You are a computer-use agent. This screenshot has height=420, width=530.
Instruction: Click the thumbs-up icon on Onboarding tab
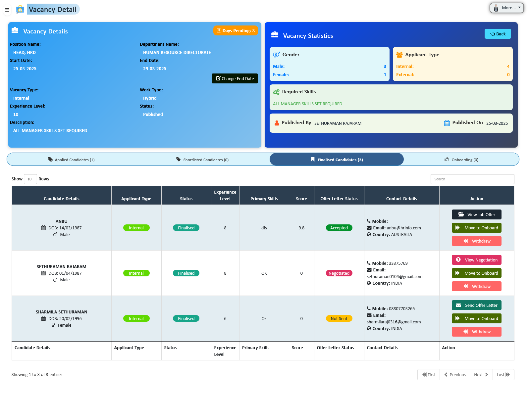(447, 160)
